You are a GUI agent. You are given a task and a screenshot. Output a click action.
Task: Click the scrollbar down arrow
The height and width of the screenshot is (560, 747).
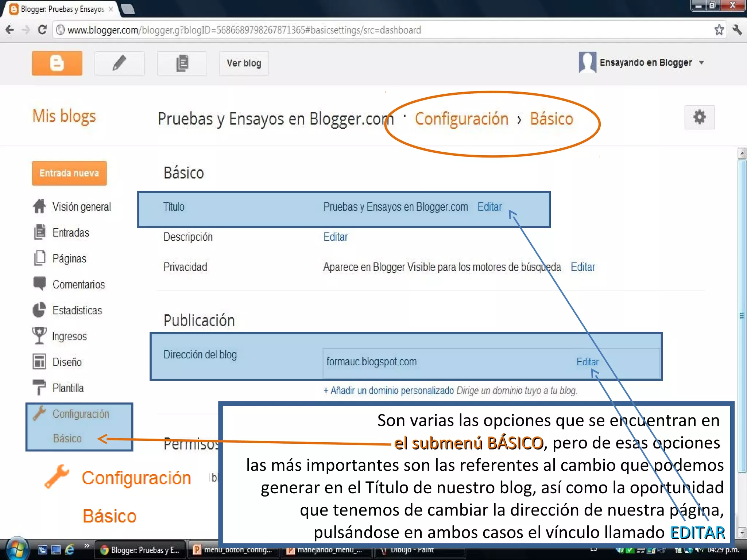click(x=742, y=533)
